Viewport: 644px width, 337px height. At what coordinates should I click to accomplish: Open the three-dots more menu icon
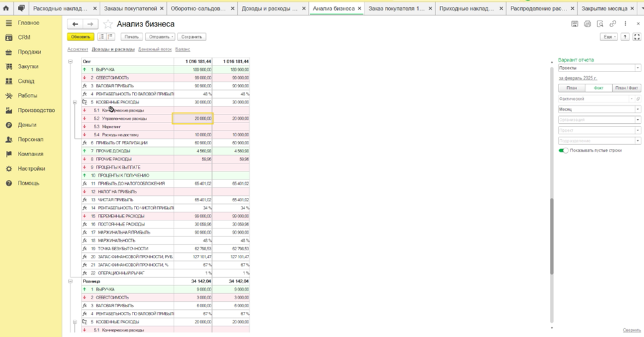(x=625, y=24)
